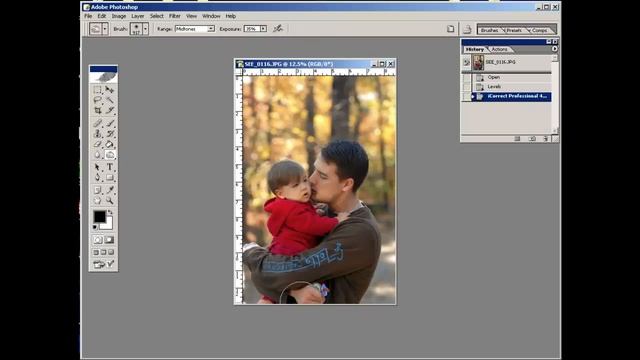Image resolution: width=640 pixels, height=360 pixels.
Task: Open the Range Midtones dropdown
Action: tap(211, 29)
